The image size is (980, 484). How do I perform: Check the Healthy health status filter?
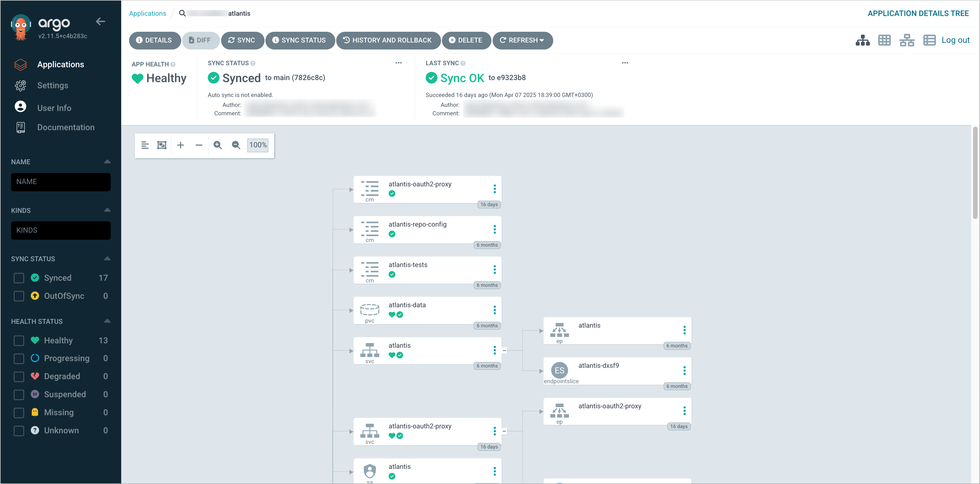pyautogui.click(x=19, y=341)
